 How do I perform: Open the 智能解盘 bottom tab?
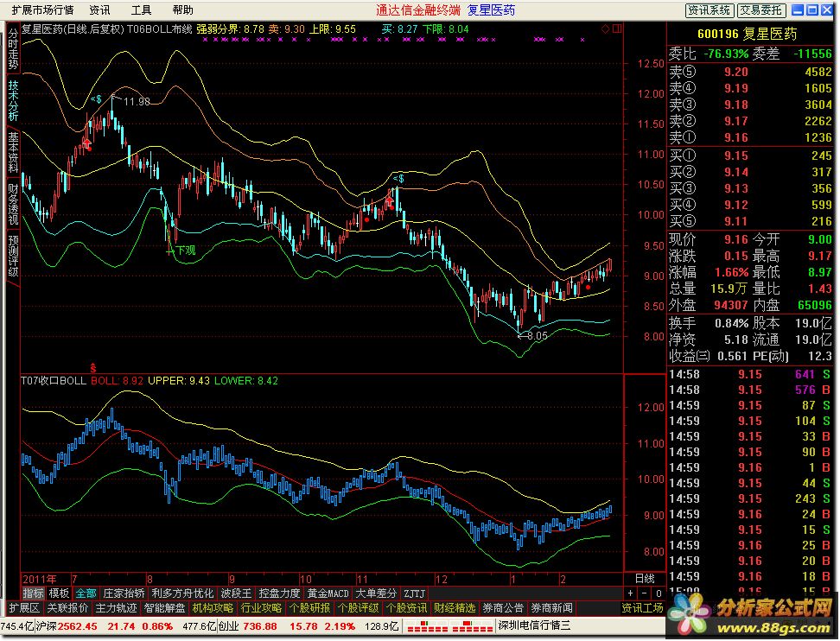point(164,608)
